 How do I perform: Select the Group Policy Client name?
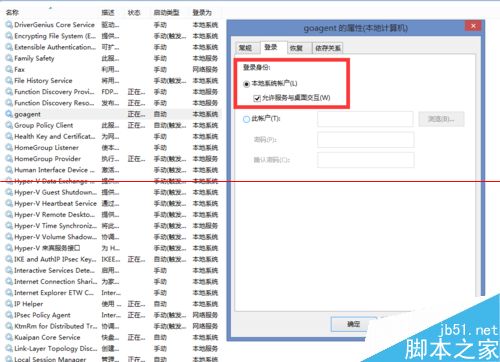tap(44, 125)
